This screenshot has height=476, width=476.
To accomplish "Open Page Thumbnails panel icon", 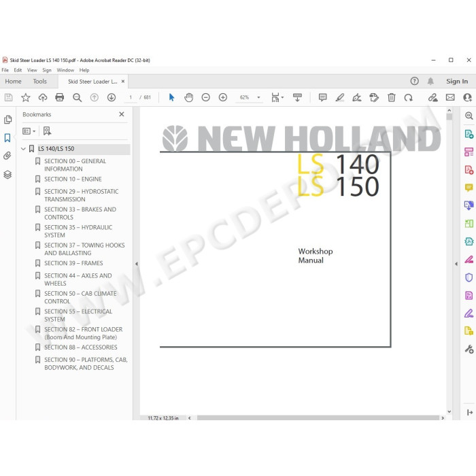I will pos(8,120).
